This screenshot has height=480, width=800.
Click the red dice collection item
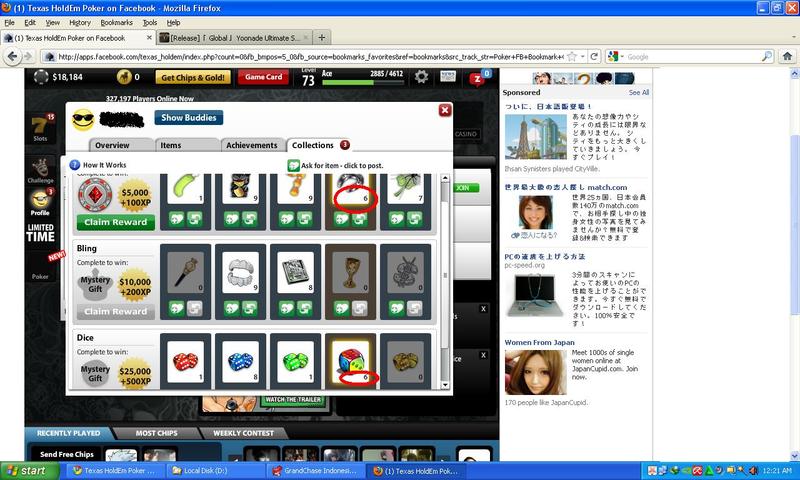(185, 361)
